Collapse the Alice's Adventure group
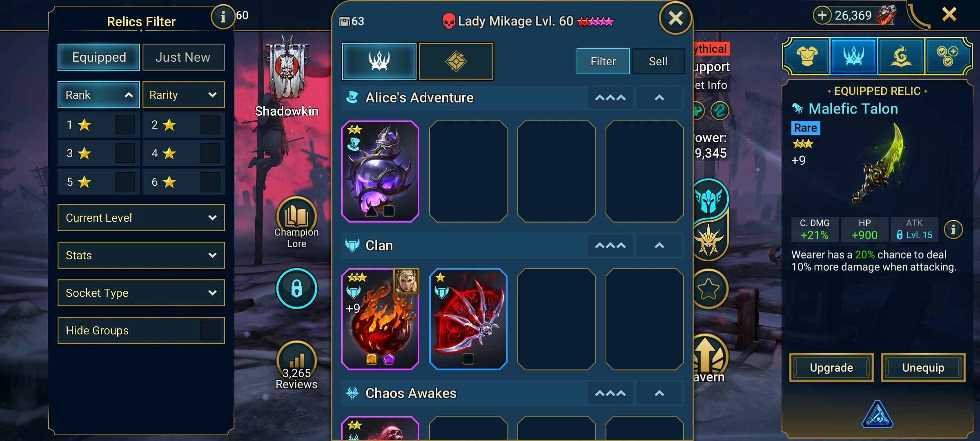 [x=659, y=98]
